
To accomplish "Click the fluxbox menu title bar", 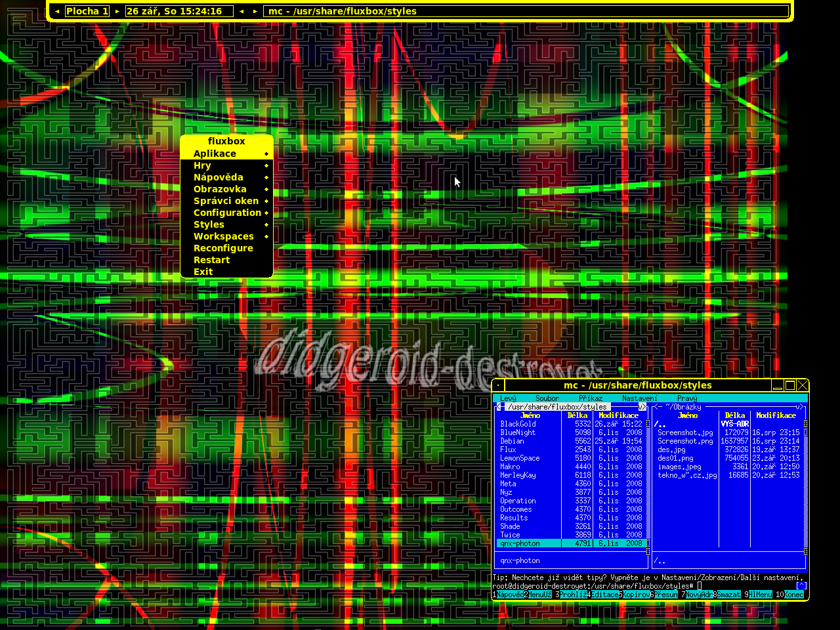I will pos(226,141).
